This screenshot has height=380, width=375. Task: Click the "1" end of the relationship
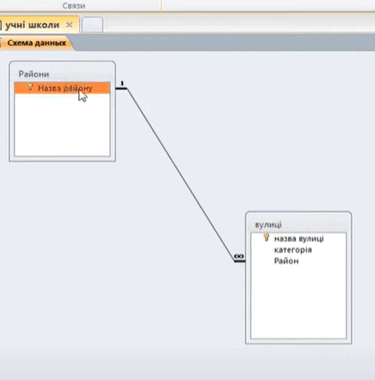coord(122,83)
